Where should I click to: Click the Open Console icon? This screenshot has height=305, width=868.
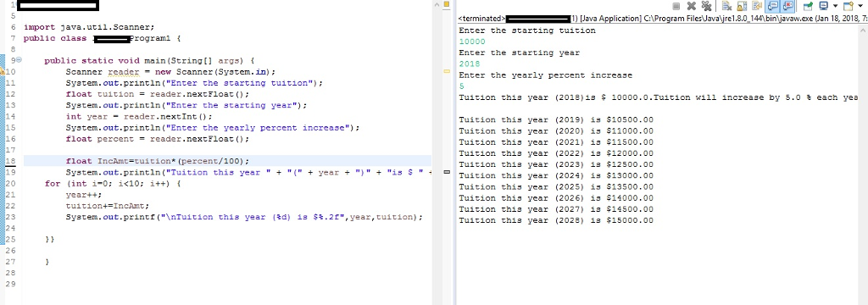(849, 6)
